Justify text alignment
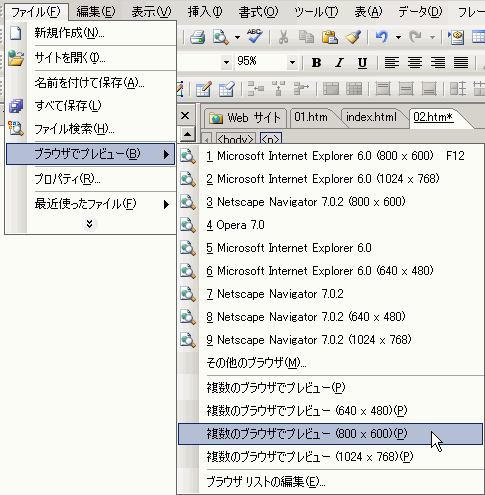The image size is (485, 495). [461, 62]
